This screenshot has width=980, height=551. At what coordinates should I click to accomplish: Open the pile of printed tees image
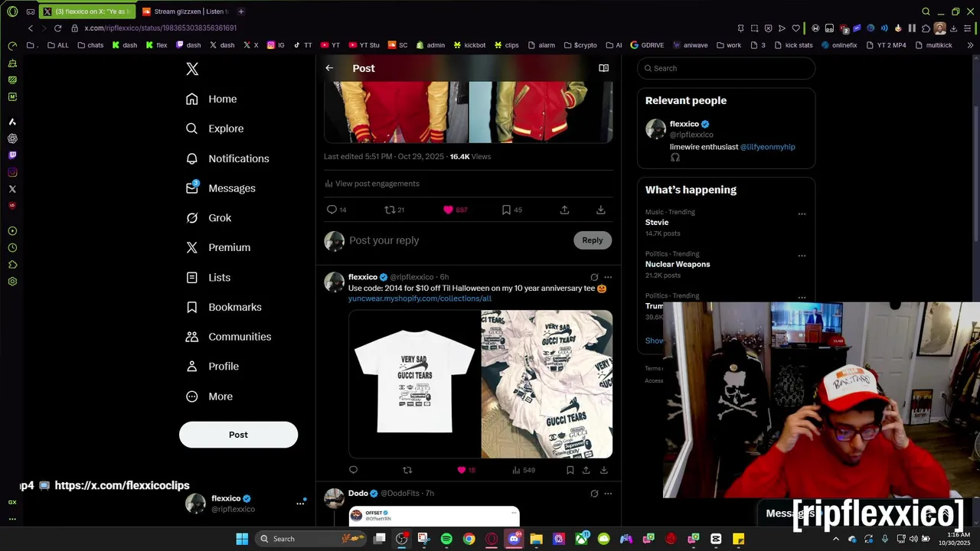coord(547,384)
